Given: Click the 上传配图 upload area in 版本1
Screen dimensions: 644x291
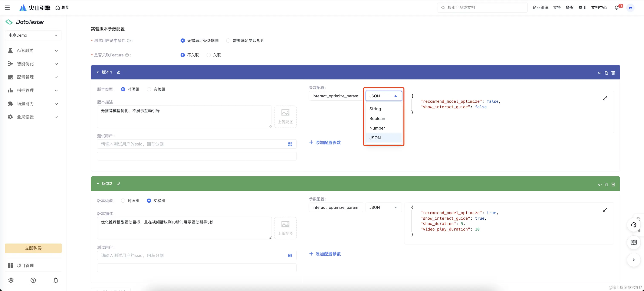Looking at the screenshot, I should tap(285, 117).
